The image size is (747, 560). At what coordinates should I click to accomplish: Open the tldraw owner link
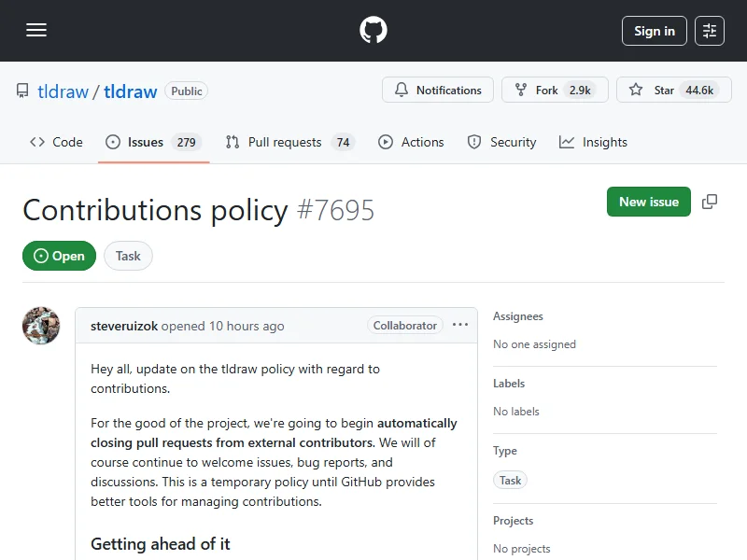tap(63, 91)
